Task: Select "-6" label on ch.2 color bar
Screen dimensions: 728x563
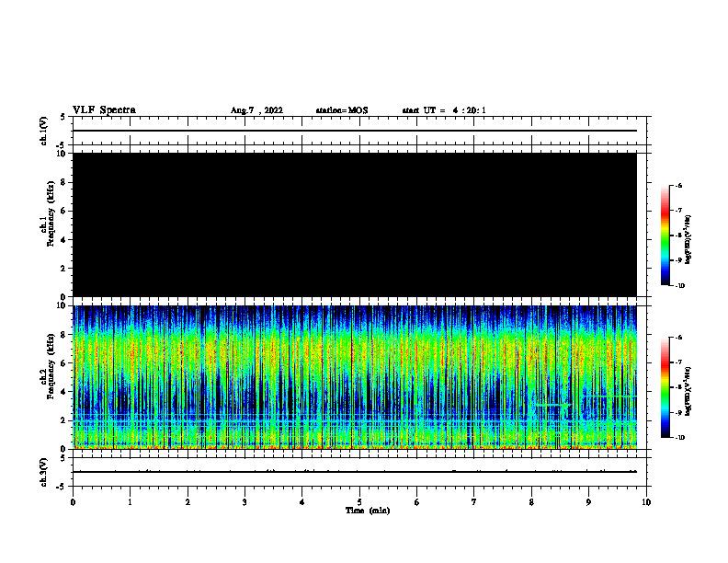Action: 678,338
